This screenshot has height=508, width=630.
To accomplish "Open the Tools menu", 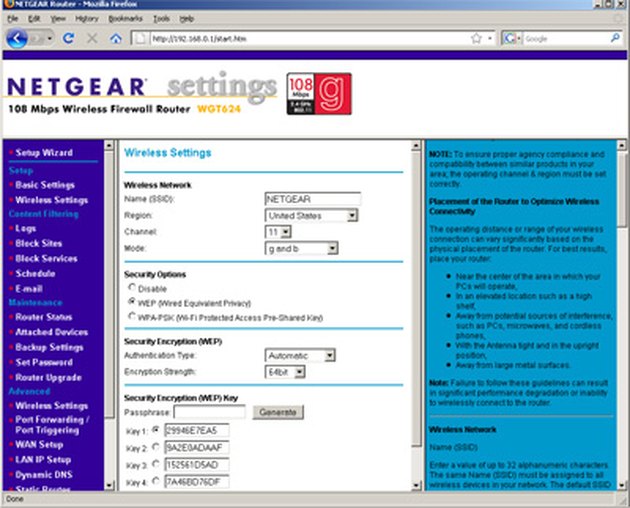I will click(x=162, y=18).
